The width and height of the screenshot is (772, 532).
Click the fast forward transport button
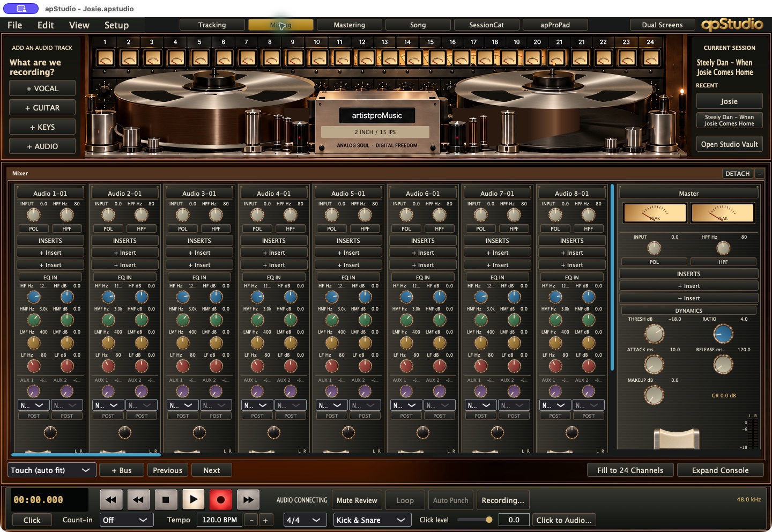248,500
